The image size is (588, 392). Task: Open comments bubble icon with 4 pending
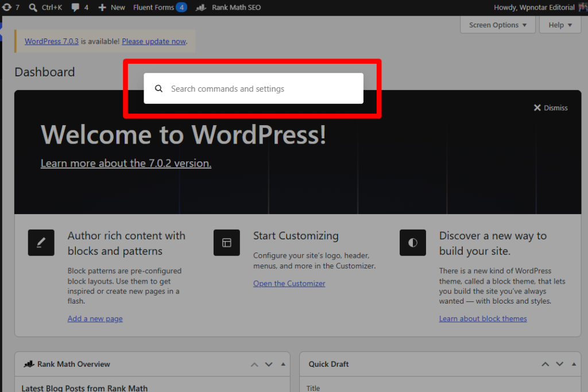click(x=75, y=7)
